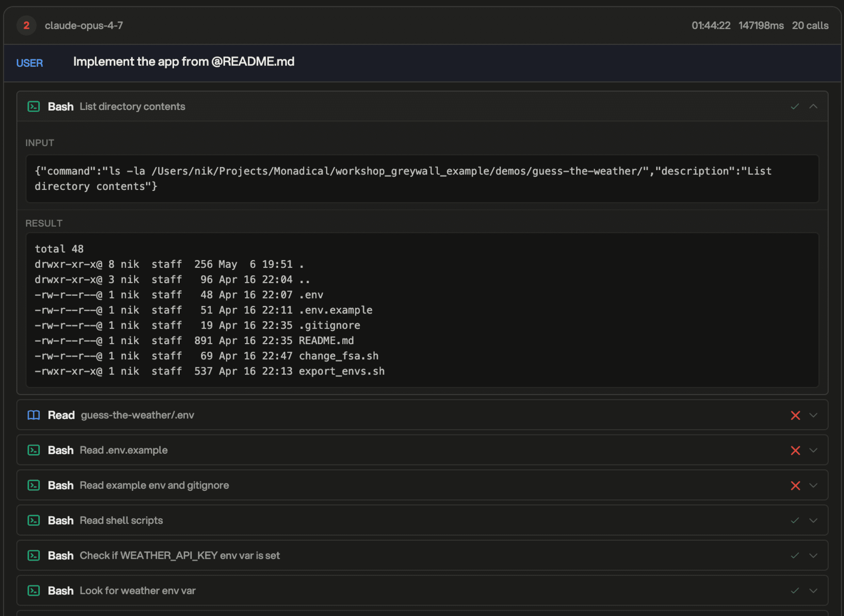Click the red 2 badge next to claude-opus-4-7
The image size is (844, 616).
[27, 26]
